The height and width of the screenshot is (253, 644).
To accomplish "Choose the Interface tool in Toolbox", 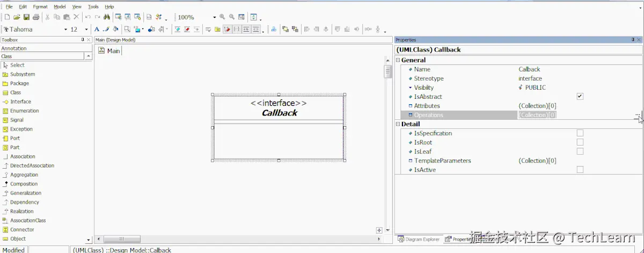I will (20, 102).
